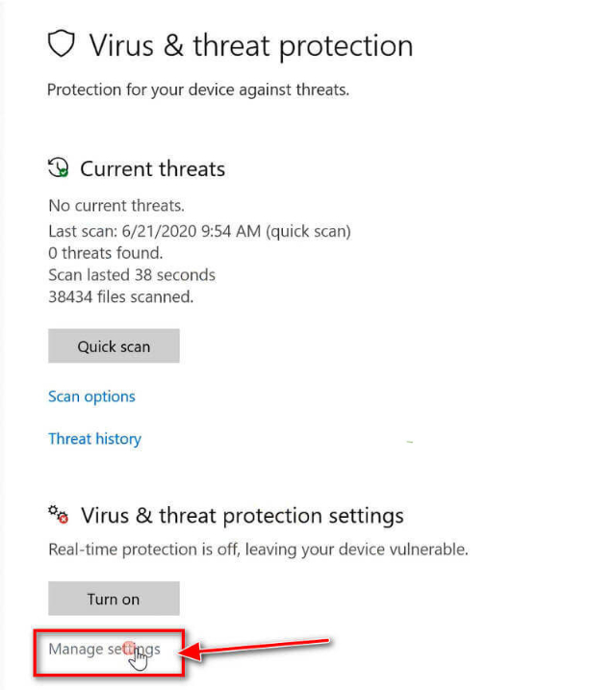Click the Virus & threat protection page title
The width and height of the screenshot is (616, 690).
pos(251,45)
